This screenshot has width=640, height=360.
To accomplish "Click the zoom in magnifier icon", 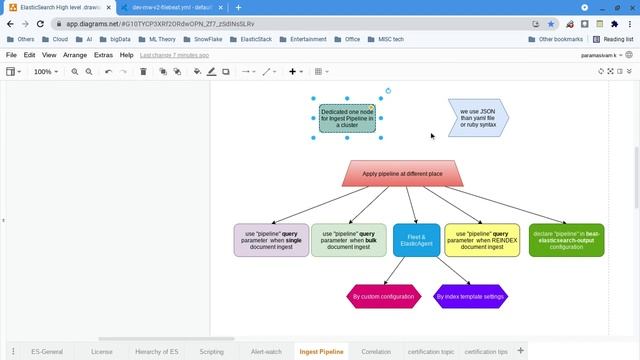I will 75,72.
